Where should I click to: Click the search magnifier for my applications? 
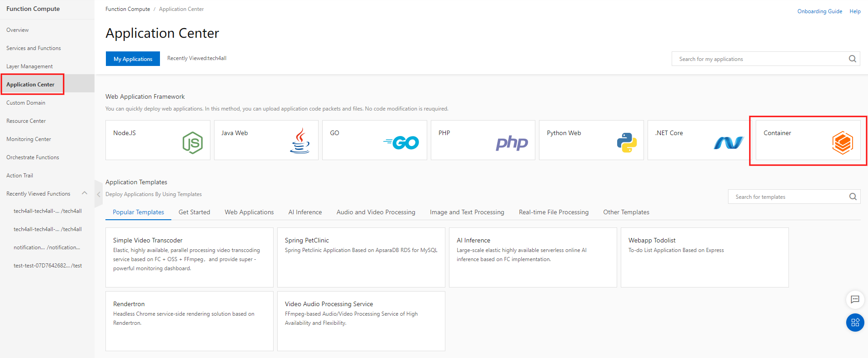(x=853, y=59)
